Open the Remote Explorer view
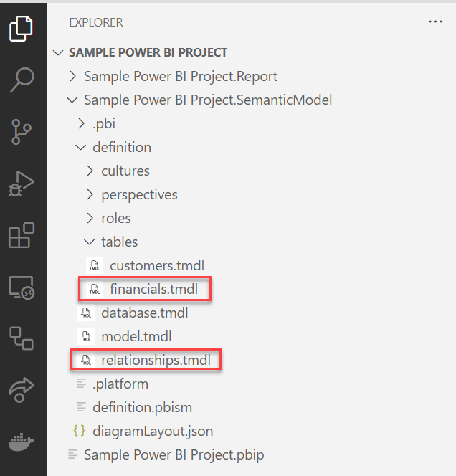This screenshot has width=456, height=476. pos(22,287)
